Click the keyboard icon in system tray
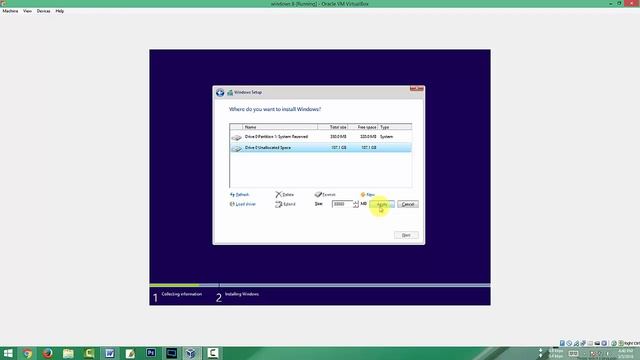 pyautogui.click(x=573, y=353)
